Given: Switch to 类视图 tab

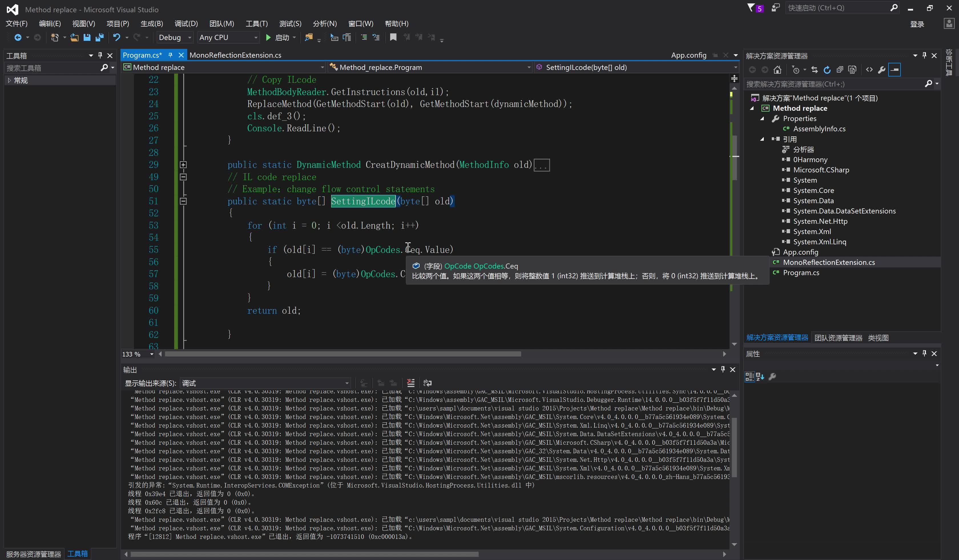Looking at the screenshot, I should coord(878,338).
